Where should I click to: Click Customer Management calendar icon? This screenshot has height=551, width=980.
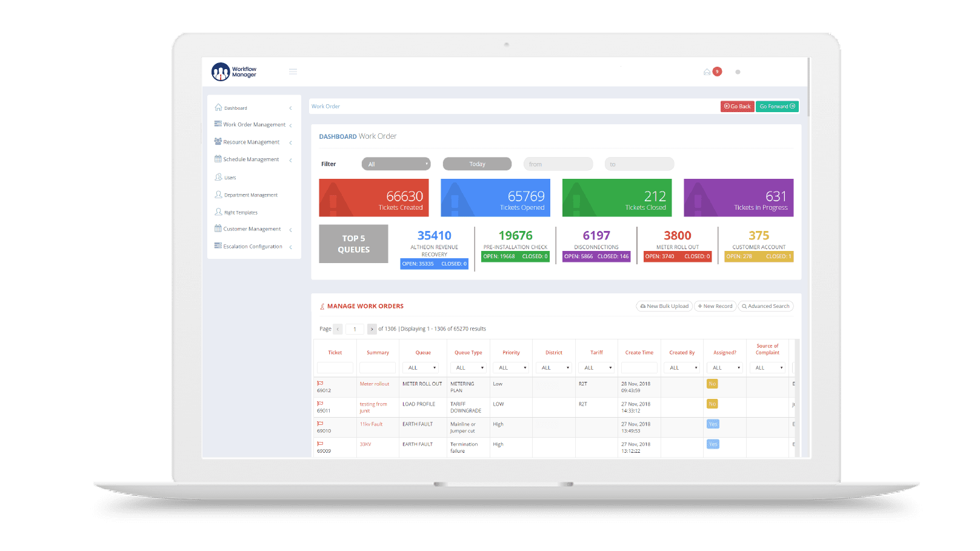coord(218,229)
